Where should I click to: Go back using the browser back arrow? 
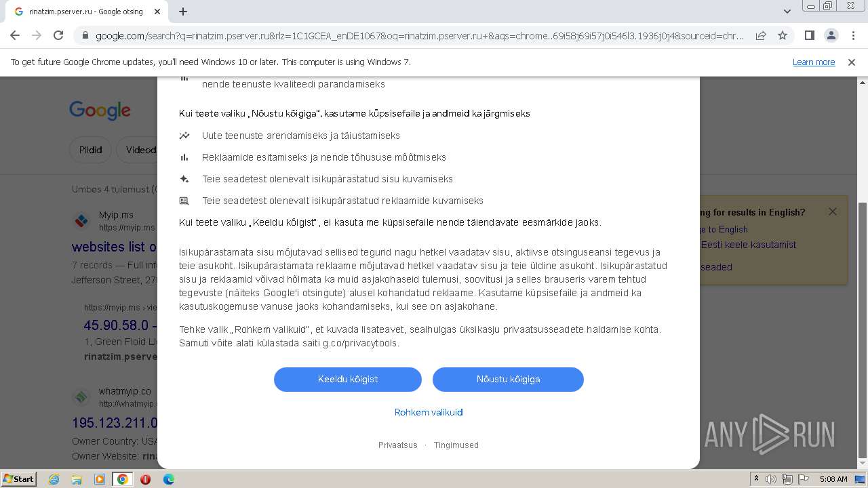click(15, 35)
